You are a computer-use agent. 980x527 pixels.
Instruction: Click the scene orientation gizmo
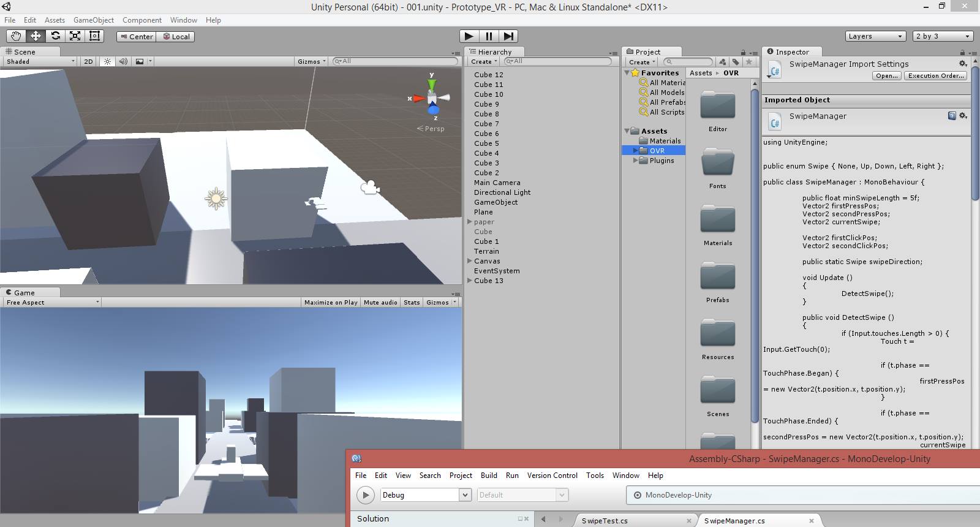point(432,97)
